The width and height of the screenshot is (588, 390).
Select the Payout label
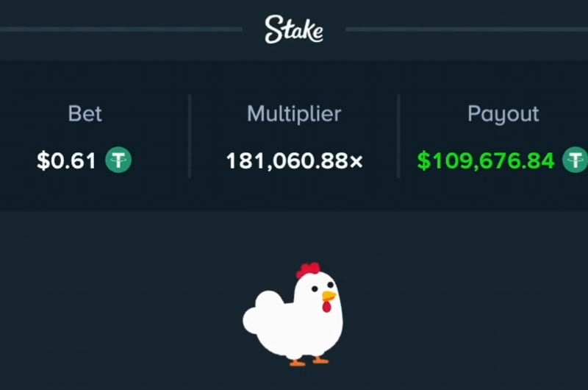click(x=503, y=114)
